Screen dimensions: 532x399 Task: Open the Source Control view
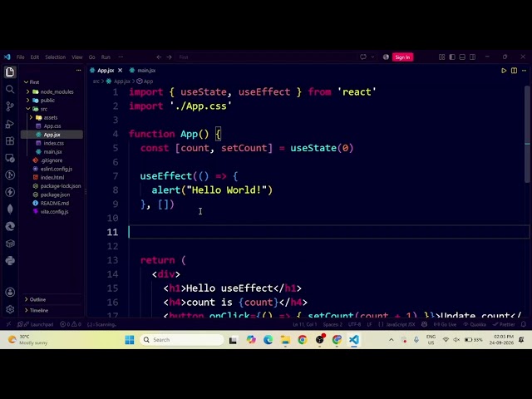pyautogui.click(x=10, y=106)
